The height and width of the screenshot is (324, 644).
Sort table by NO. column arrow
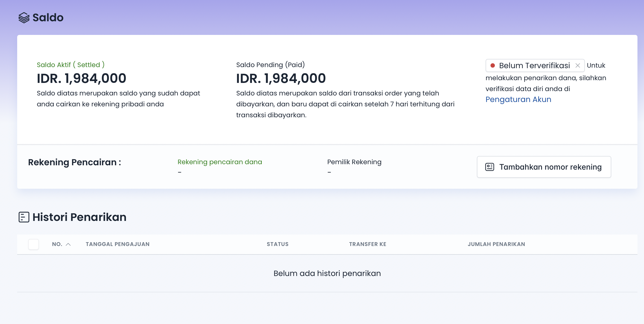coord(68,244)
